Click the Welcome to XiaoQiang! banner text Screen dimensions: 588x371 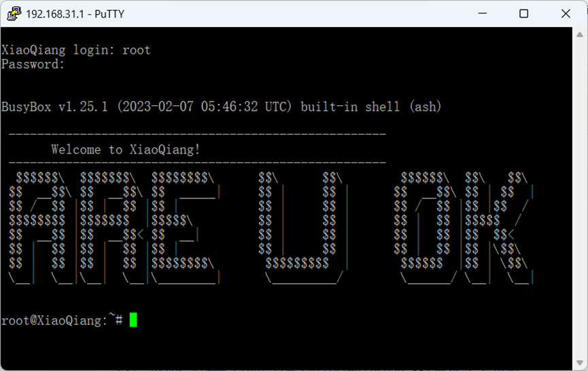click(x=126, y=149)
